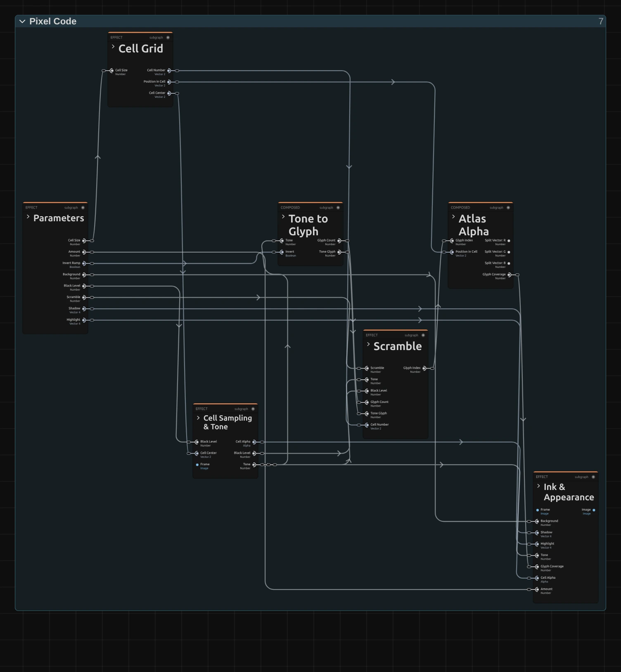Click the Parameters node title
The image size is (621, 672).
pos(59,218)
